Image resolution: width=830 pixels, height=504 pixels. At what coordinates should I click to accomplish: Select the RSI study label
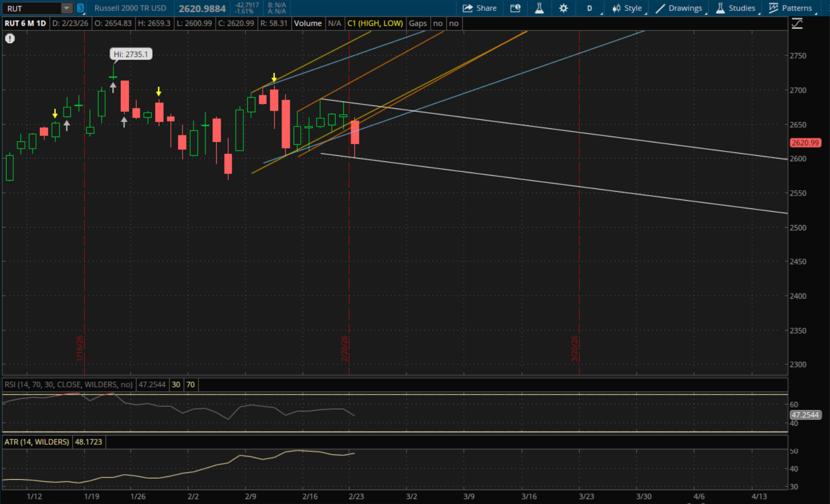click(69, 385)
